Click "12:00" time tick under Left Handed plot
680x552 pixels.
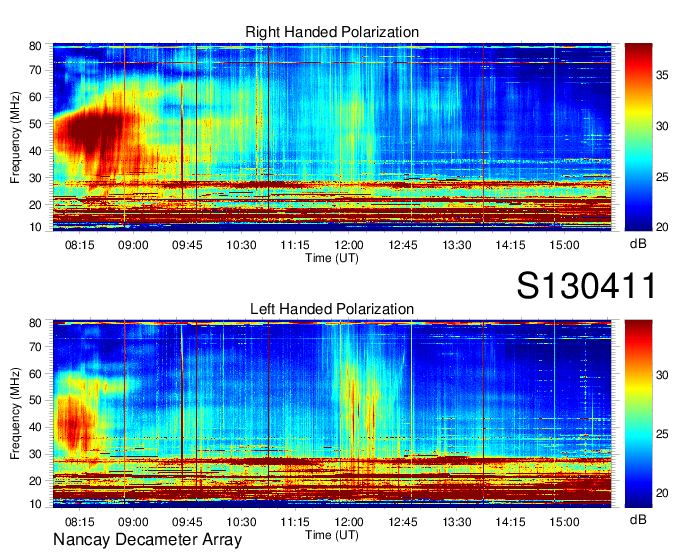pos(349,522)
